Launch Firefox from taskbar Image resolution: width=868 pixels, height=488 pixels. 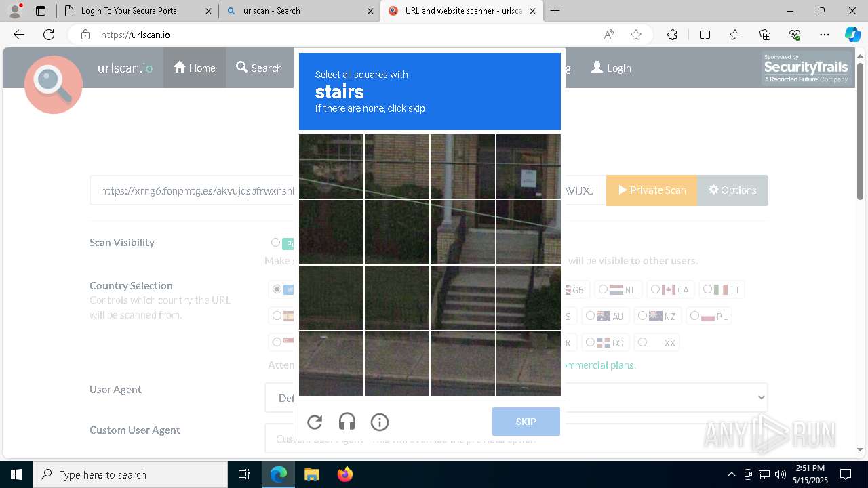pyautogui.click(x=345, y=474)
